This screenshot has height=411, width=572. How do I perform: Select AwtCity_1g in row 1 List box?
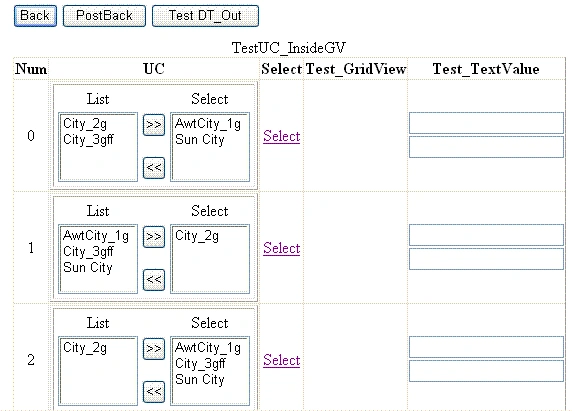(96, 236)
